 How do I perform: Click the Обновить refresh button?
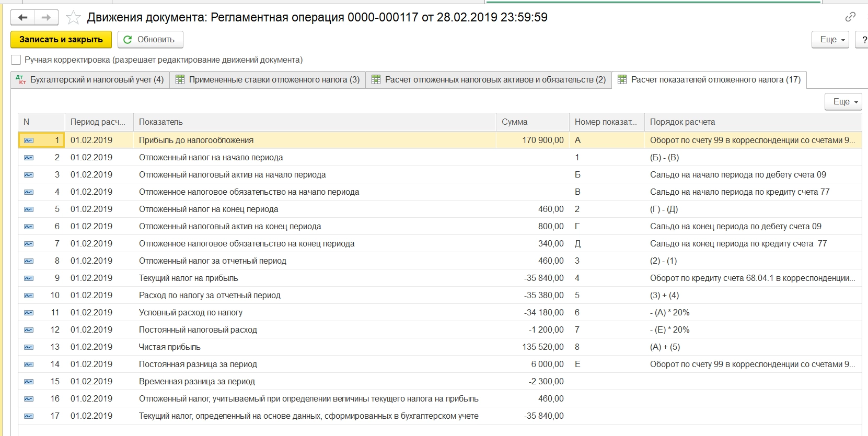point(150,40)
